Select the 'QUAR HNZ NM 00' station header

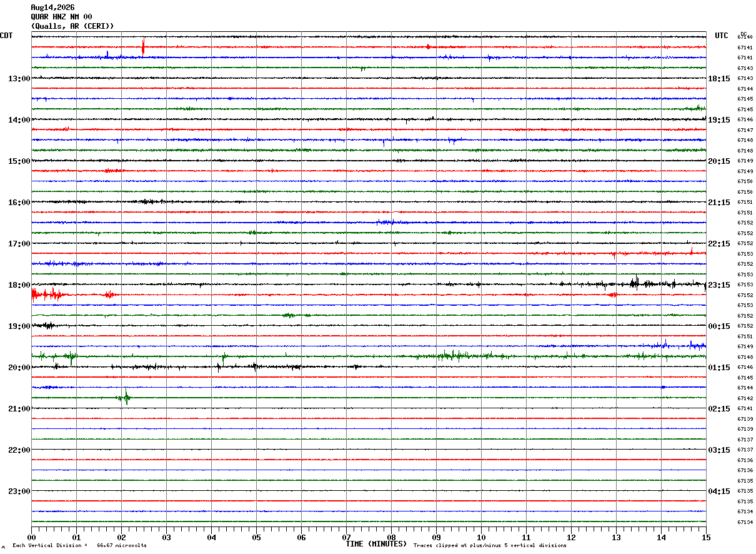[61, 17]
